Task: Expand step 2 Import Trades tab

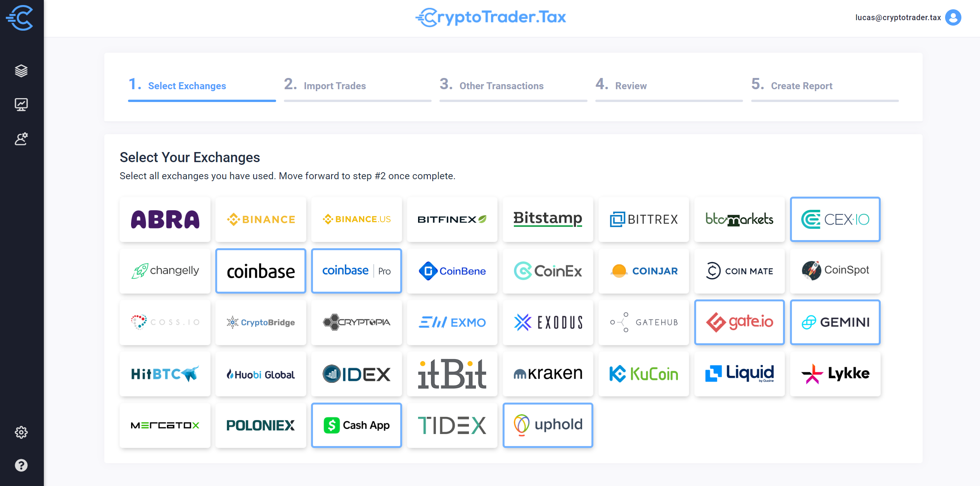Action: tap(334, 86)
